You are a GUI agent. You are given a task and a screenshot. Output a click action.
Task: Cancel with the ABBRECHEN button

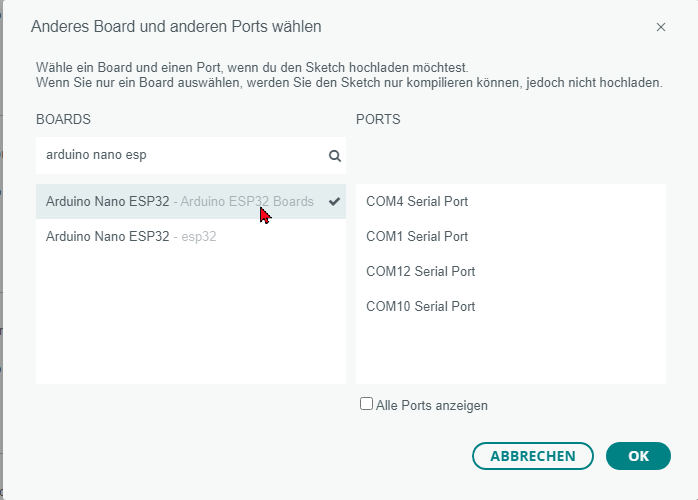tap(533, 456)
